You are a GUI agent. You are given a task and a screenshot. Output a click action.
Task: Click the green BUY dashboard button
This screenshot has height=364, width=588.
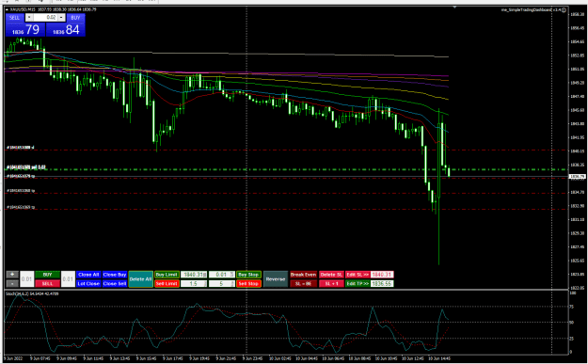47,275
